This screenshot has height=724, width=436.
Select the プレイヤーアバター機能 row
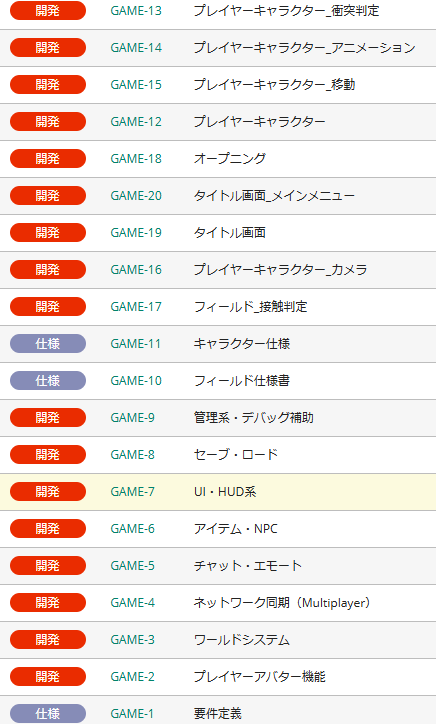(x=218, y=677)
